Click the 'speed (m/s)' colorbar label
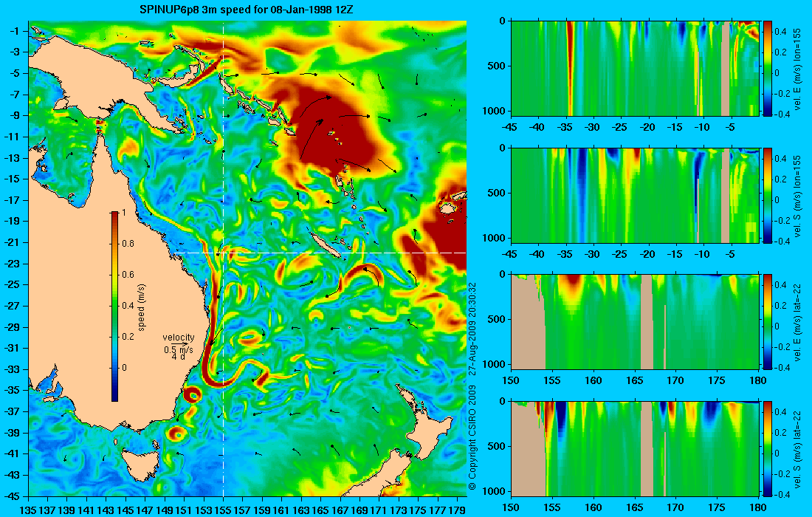812x517 pixels. pyautogui.click(x=142, y=307)
